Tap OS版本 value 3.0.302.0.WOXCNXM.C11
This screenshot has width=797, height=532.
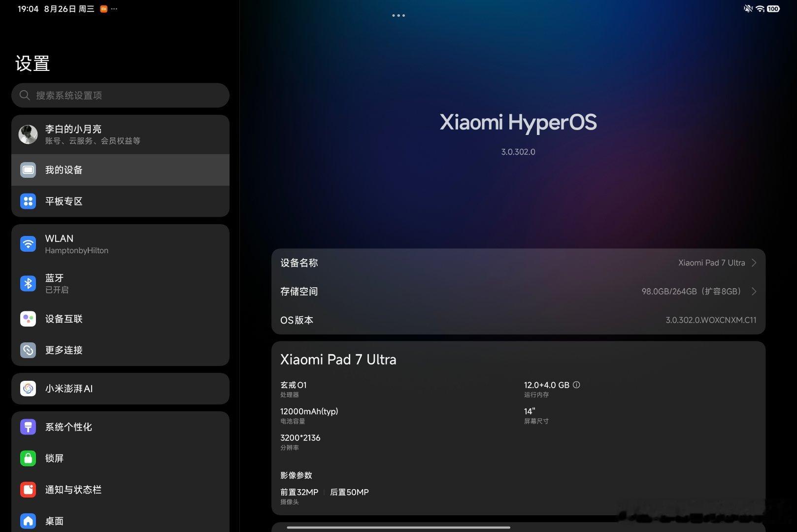click(711, 320)
